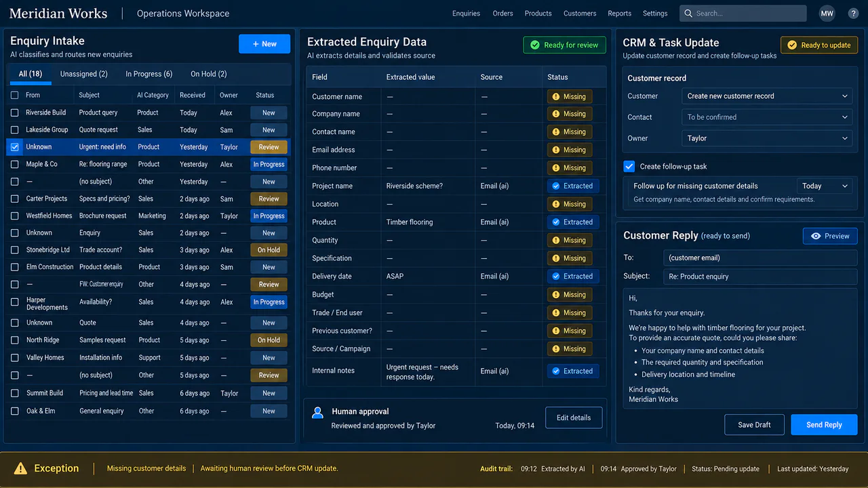Click the Missing warning icon for Budget
The width and height of the screenshot is (868, 488).
pos(556,295)
